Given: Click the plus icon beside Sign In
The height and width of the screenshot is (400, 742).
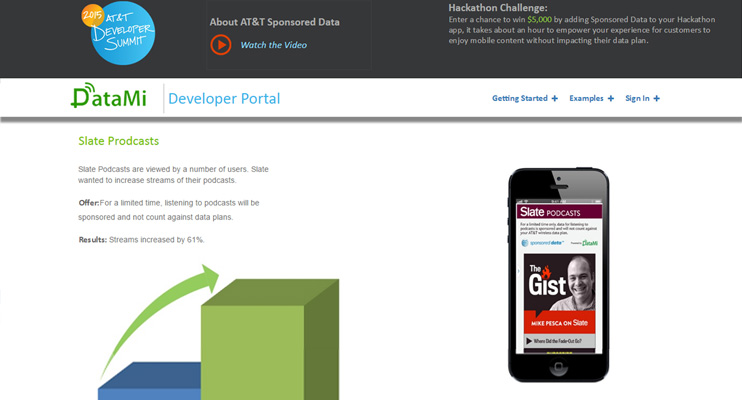Looking at the screenshot, I should click(656, 98).
